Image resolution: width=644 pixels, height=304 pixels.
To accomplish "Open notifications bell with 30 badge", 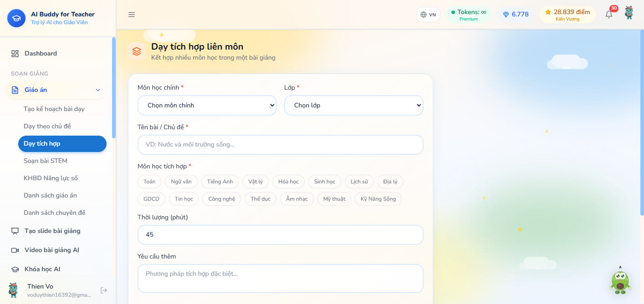I will click(x=609, y=14).
